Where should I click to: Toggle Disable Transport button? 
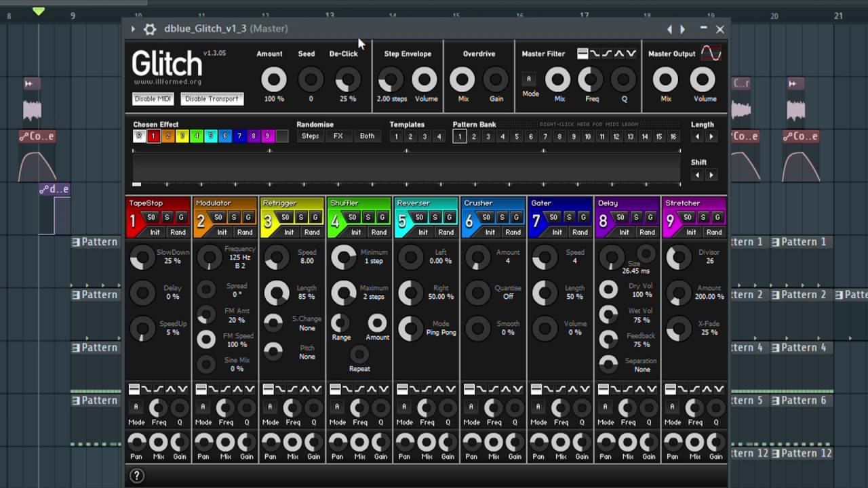(212, 99)
